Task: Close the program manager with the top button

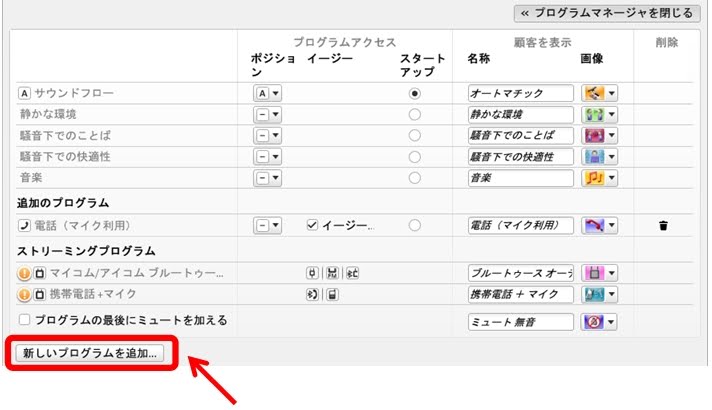Action: [x=607, y=13]
